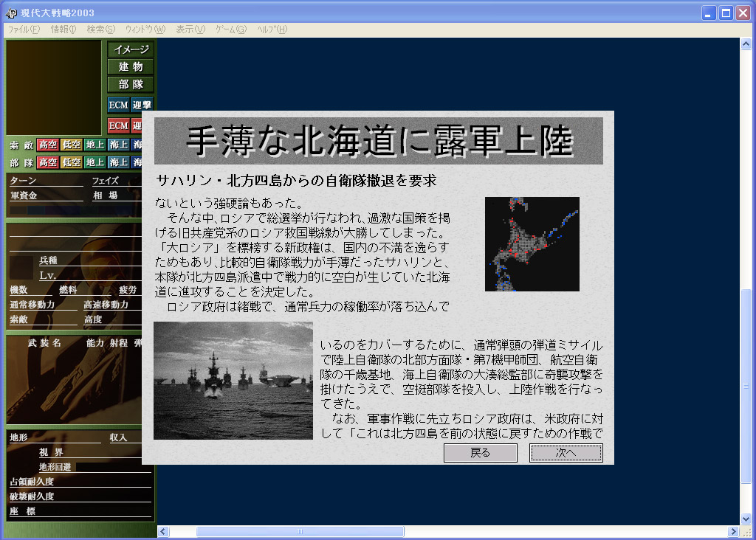
Task: Toggle 海上 in the 部隊 row
Action: (x=119, y=162)
